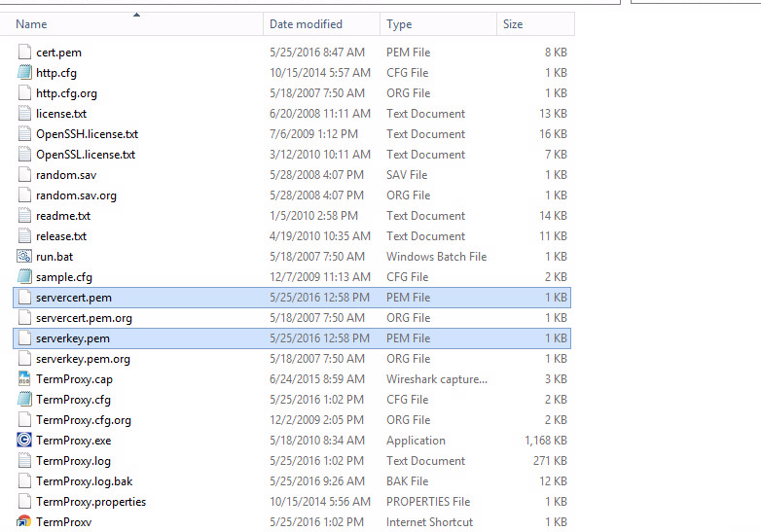This screenshot has width=761, height=532.
Task: Select the readme.txt file
Action: tap(63, 216)
